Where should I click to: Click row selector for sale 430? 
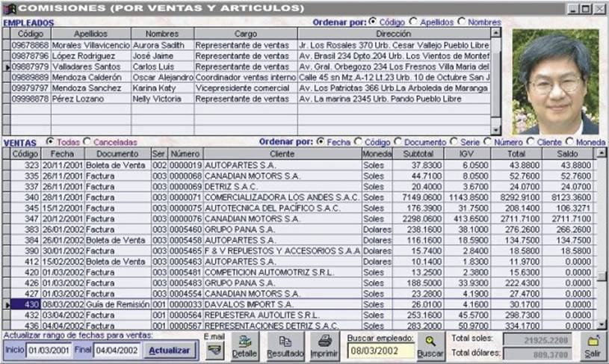pyautogui.click(x=7, y=304)
